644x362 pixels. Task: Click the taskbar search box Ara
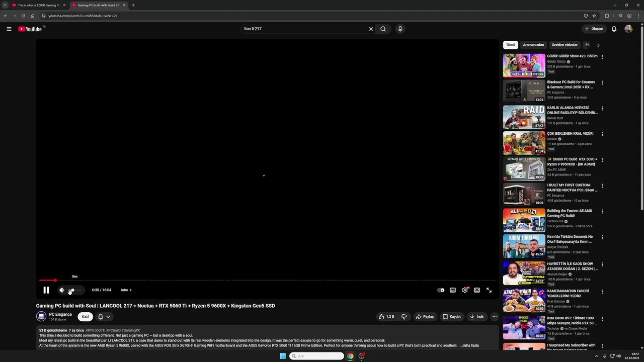point(316,356)
